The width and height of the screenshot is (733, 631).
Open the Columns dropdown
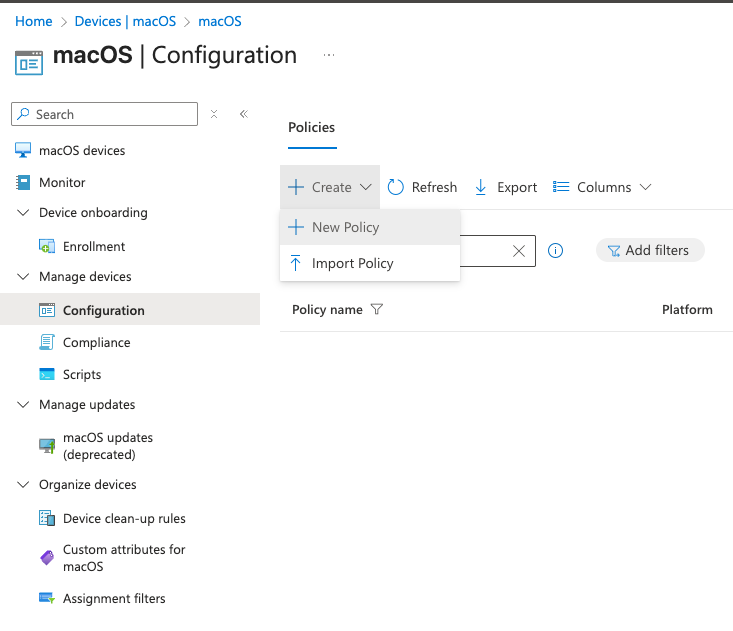(602, 187)
